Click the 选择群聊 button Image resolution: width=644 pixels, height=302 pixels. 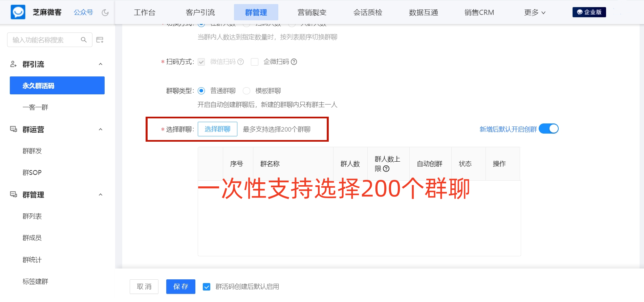point(217,129)
